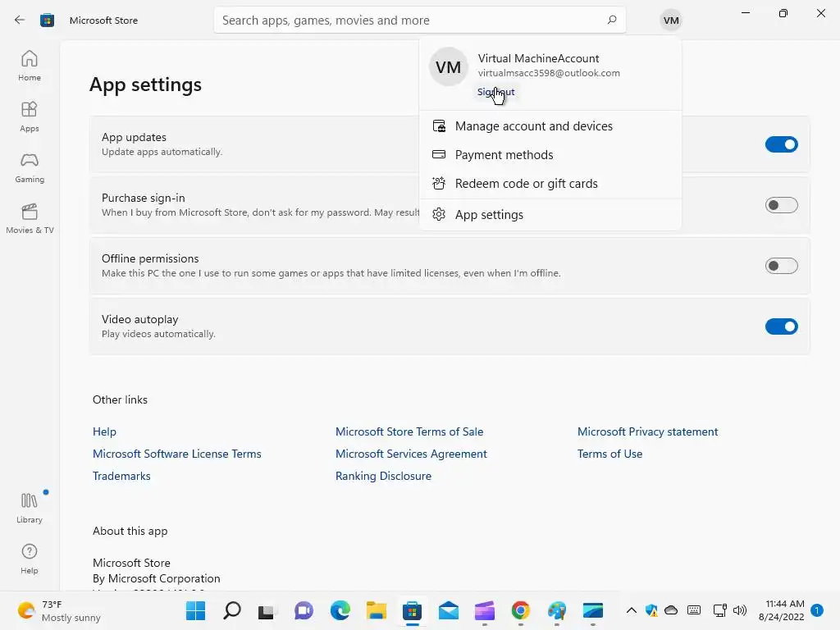Open the clock showing 11:44 AM
This screenshot has height=630, width=840.
coord(782,610)
